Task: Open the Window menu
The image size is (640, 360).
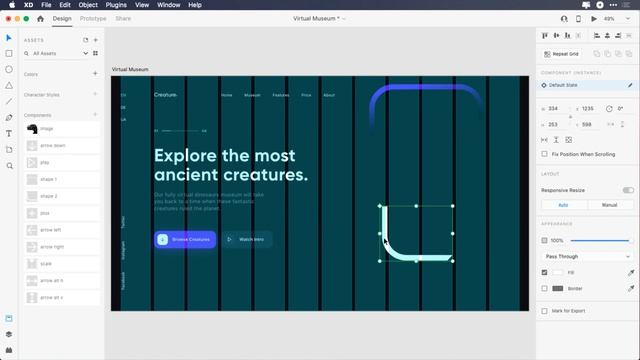Action: [169, 5]
